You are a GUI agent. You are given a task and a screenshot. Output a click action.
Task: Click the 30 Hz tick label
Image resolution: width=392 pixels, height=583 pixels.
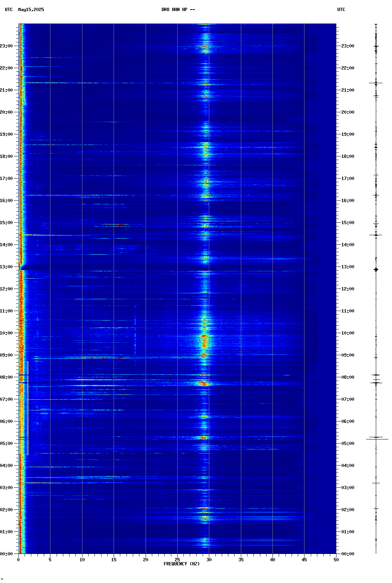209,560
